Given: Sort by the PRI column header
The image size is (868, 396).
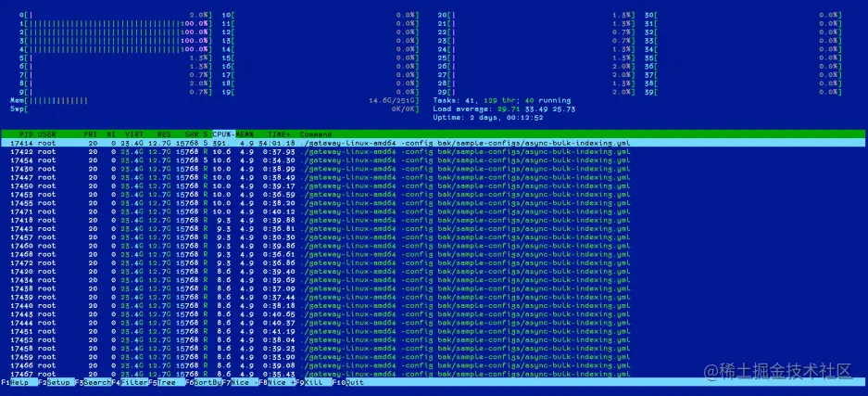Looking at the screenshot, I should click(x=90, y=134).
